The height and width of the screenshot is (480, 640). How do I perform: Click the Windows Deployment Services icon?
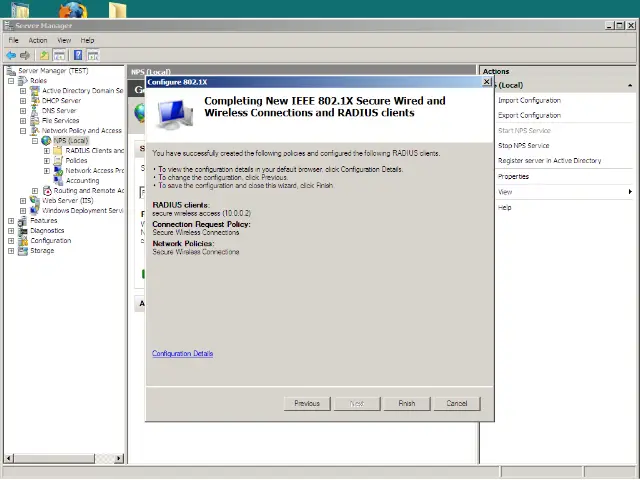pyautogui.click(x=35, y=211)
